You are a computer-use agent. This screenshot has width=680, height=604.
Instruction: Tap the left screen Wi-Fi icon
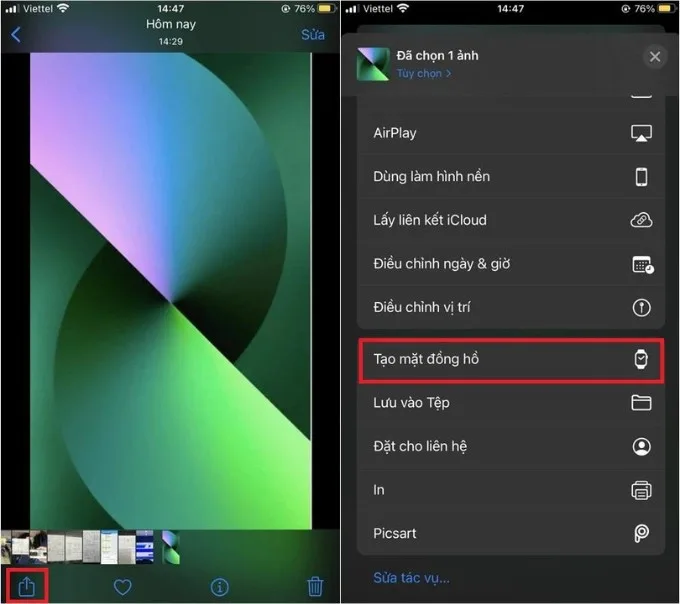pos(63,8)
